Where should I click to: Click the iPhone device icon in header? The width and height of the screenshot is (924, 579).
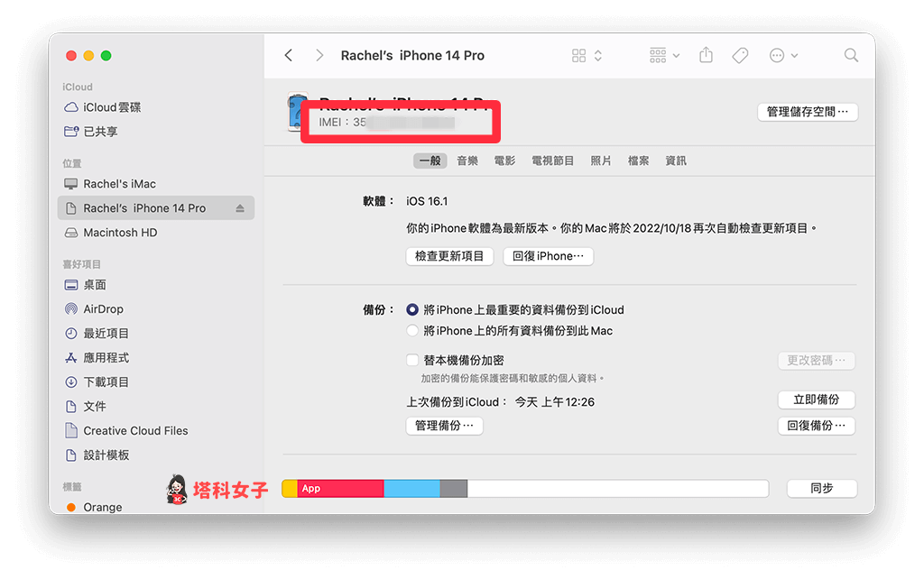click(297, 112)
